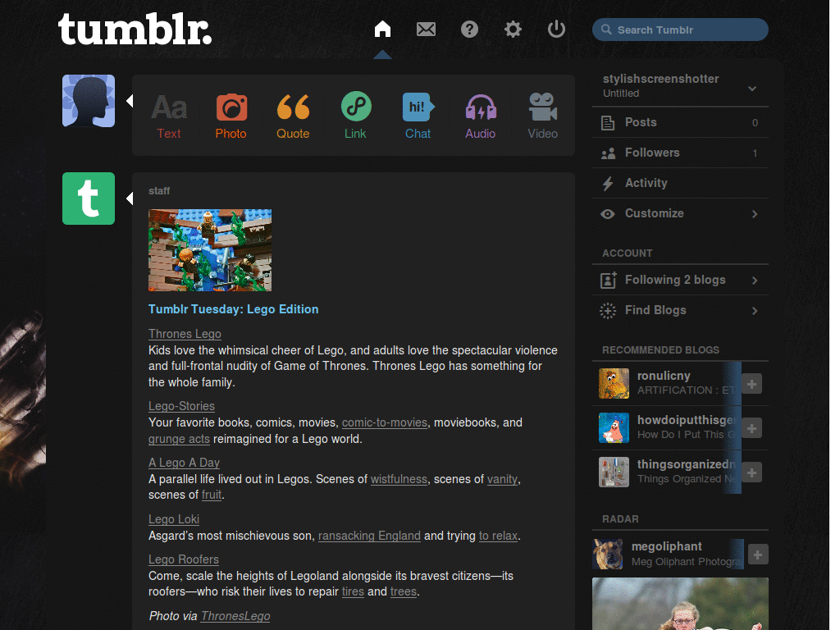Follow ronulicny with plus button
This screenshot has width=840, height=630.
[751, 384]
